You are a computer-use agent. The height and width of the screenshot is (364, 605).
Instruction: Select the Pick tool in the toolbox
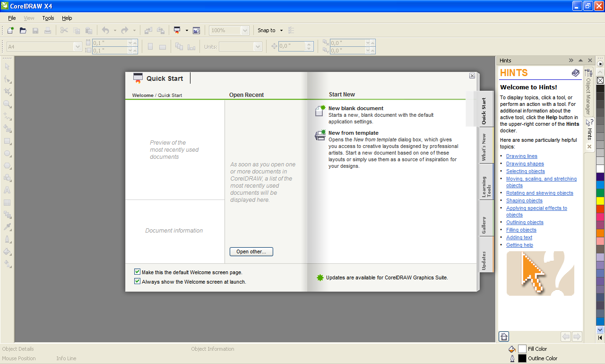click(8, 67)
